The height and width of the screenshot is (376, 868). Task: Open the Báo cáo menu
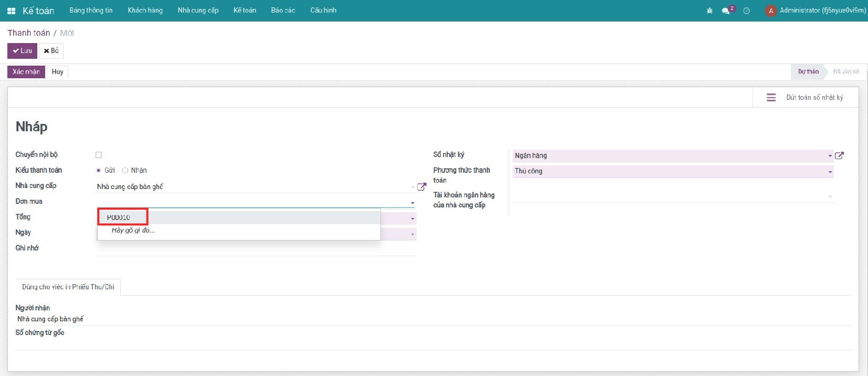(x=283, y=11)
